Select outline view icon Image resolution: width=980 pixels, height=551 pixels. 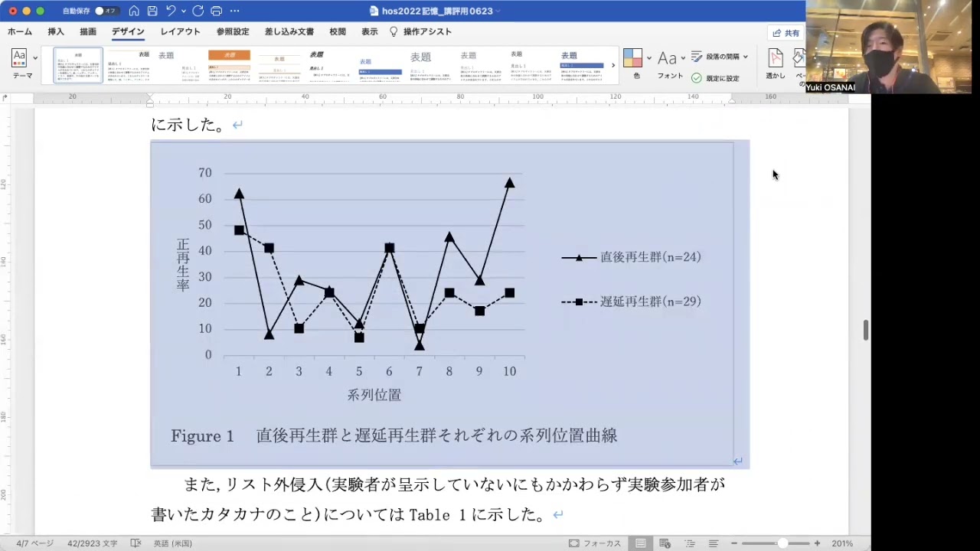tap(689, 543)
